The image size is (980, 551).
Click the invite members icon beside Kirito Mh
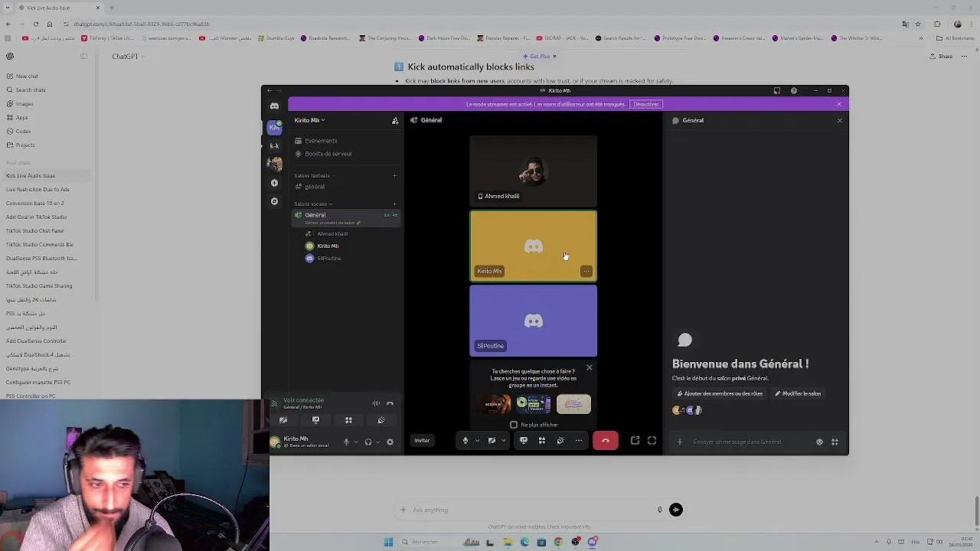395,121
